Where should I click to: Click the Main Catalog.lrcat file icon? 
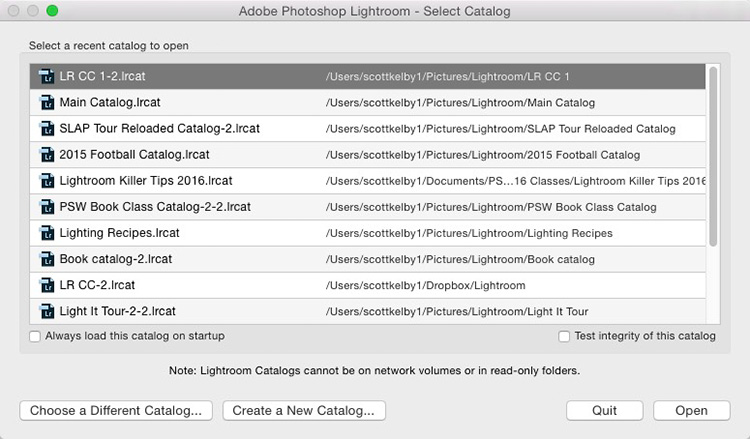47,102
